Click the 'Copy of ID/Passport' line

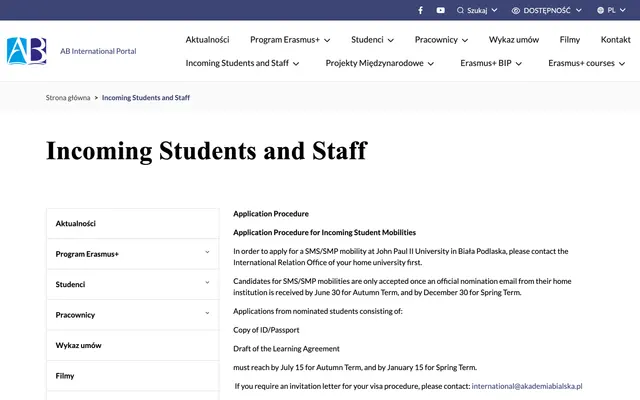pyautogui.click(x=266, y=330)
